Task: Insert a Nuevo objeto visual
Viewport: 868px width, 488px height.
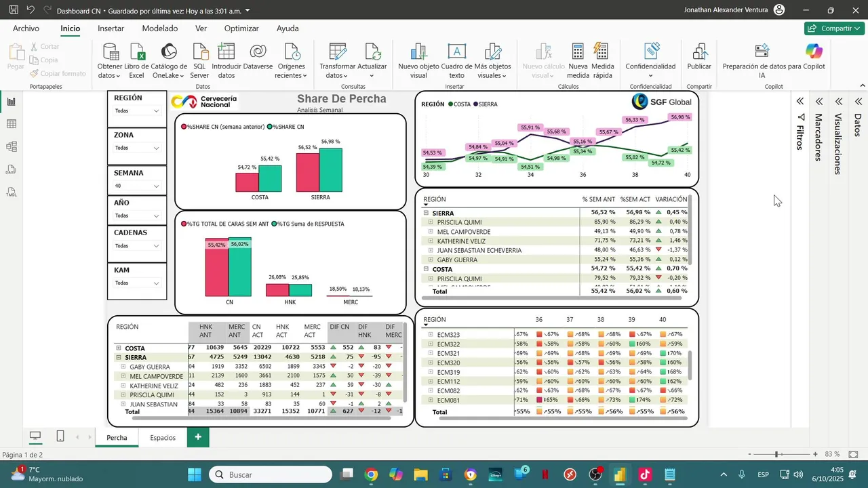Action: coord(418,61)
